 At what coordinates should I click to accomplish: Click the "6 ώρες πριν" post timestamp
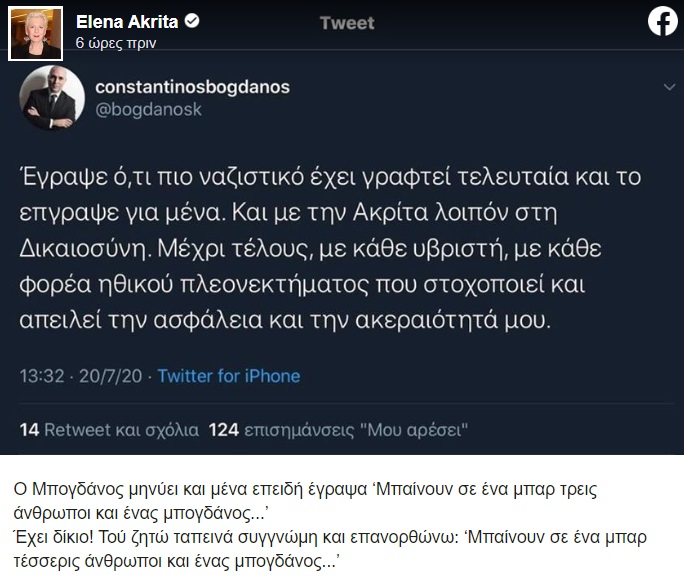(115, 44)
